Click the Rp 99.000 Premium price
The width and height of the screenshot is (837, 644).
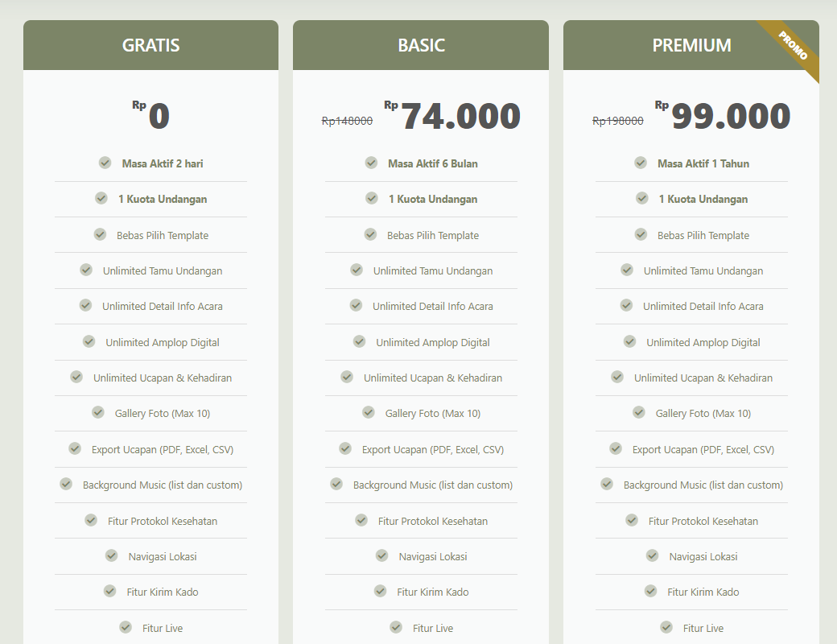[723, 115]
